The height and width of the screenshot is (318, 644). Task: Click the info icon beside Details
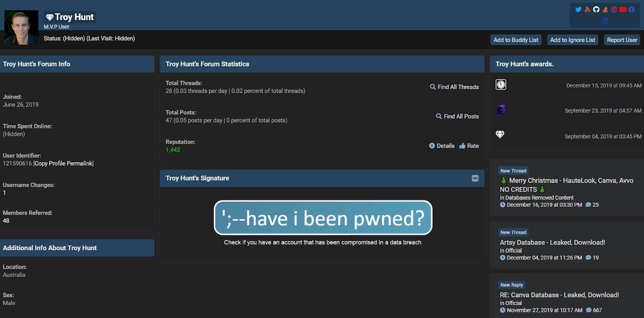pos(432,145)
